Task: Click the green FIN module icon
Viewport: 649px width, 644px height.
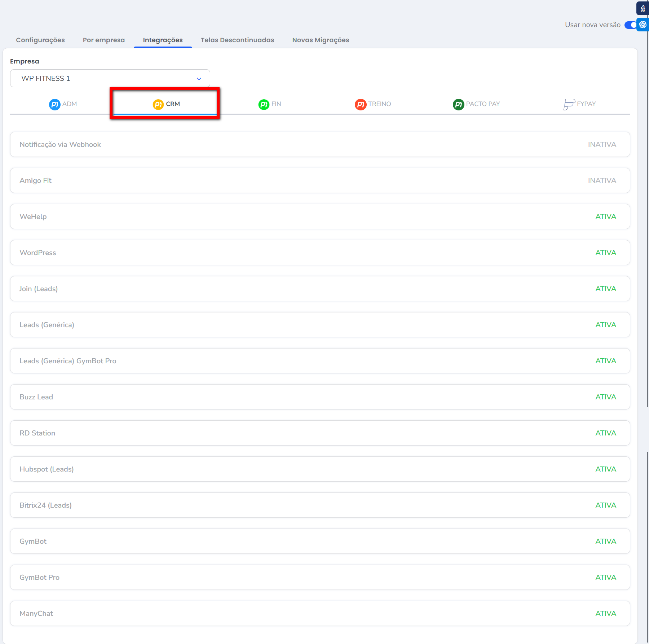Action: click(x=264, y=104)
